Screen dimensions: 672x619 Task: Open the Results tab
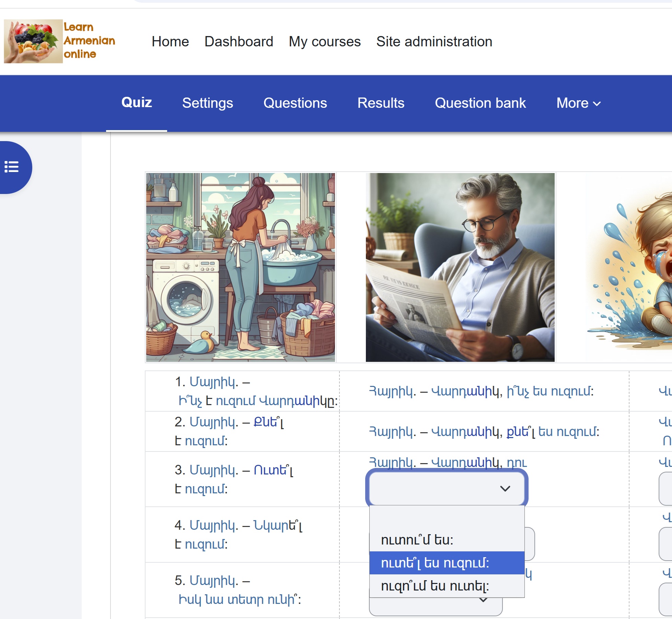pos(381,103)
